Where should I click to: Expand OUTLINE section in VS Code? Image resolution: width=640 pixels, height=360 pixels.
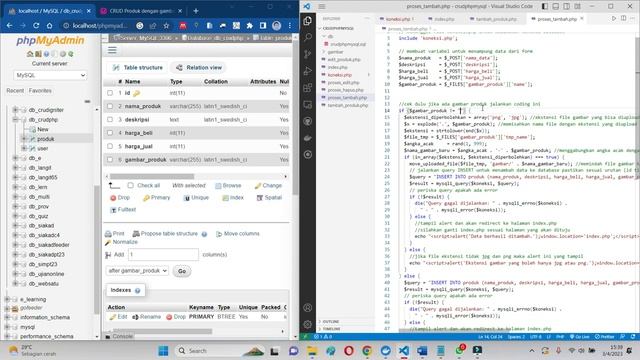[331, 322]
